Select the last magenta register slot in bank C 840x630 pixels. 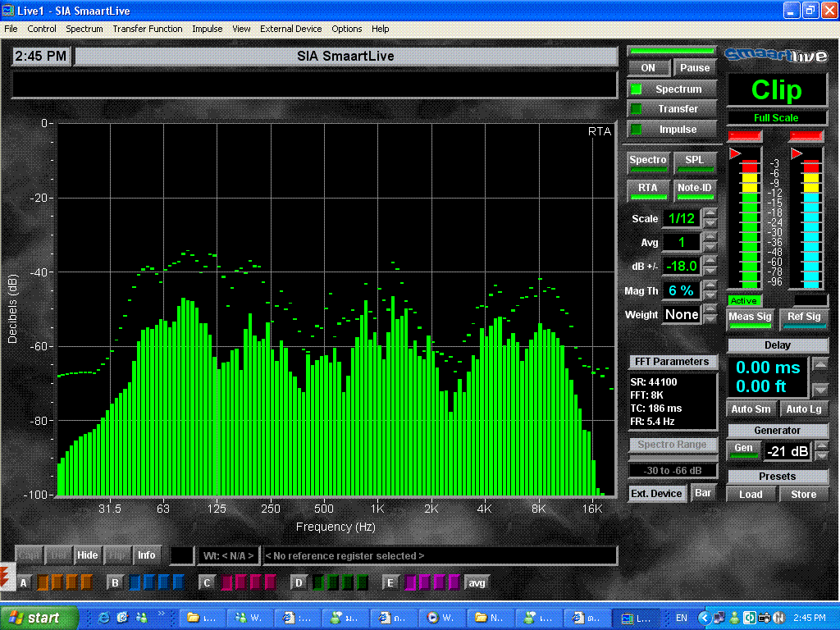[x=270, y=582]
